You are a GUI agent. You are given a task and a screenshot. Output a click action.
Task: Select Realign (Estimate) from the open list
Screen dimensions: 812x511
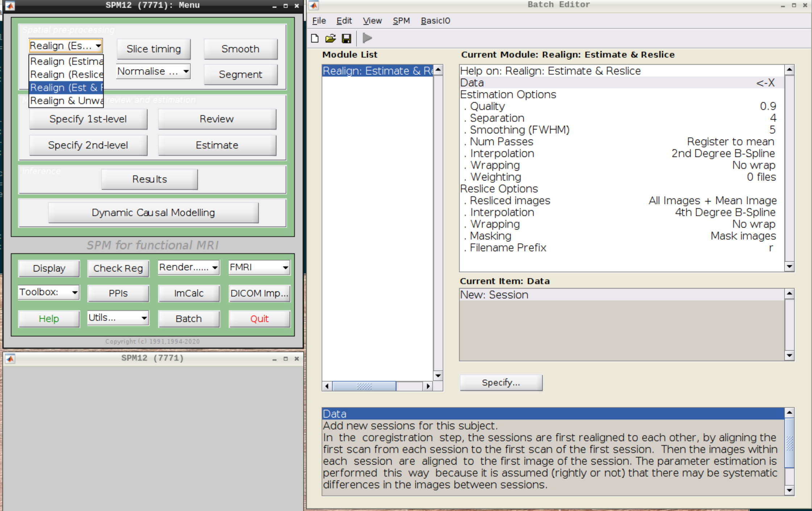pyautogui.click(x=66, y=61)
